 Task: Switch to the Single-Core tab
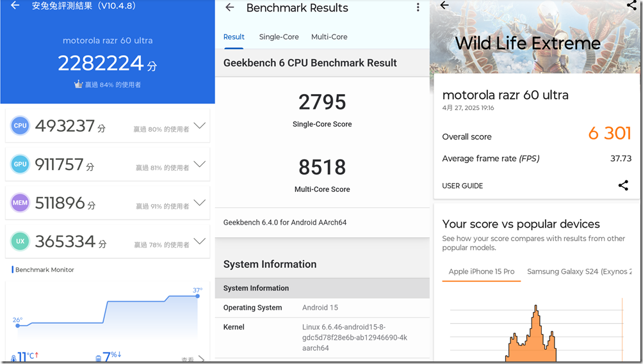[279, 37]
